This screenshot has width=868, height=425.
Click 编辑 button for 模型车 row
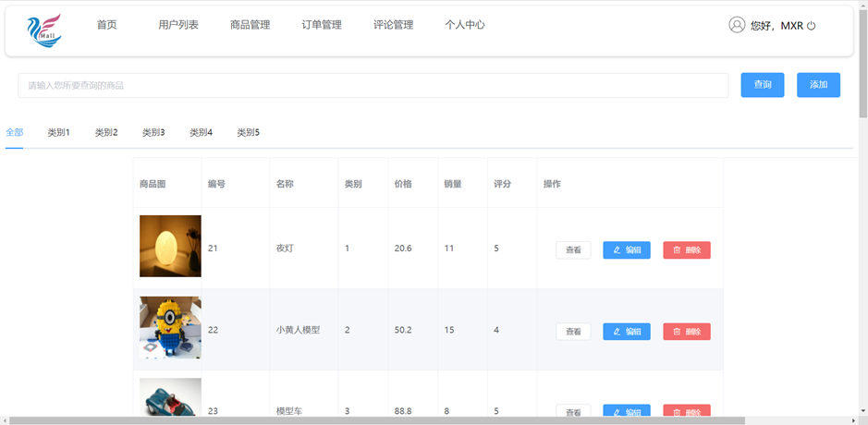(627, 411)
